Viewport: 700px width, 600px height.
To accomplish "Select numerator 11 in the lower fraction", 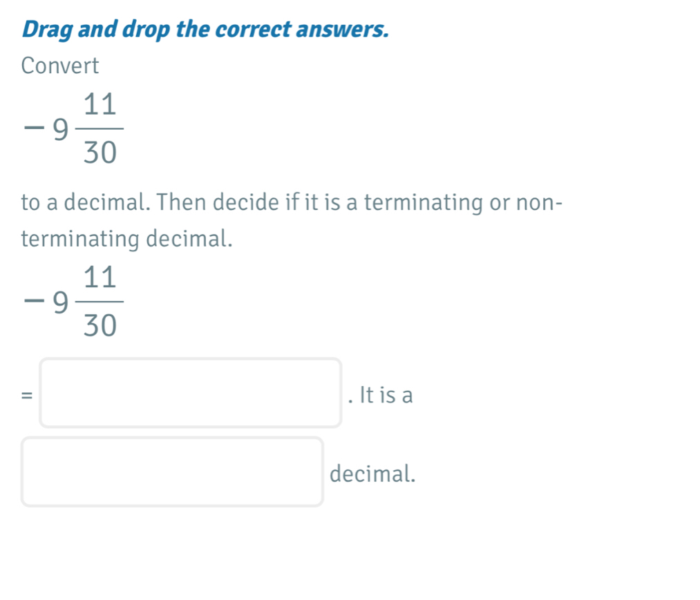I will pos(100,278).
